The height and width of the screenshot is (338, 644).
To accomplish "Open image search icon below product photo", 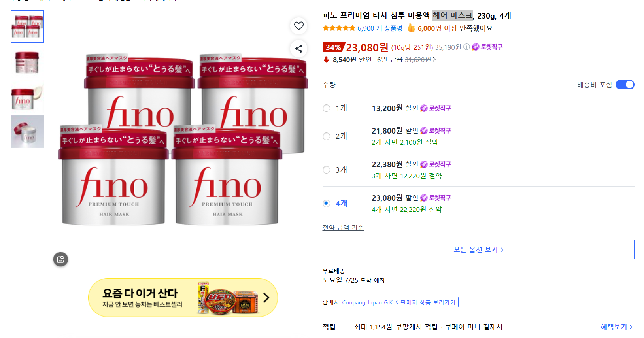I will [60, 259].
